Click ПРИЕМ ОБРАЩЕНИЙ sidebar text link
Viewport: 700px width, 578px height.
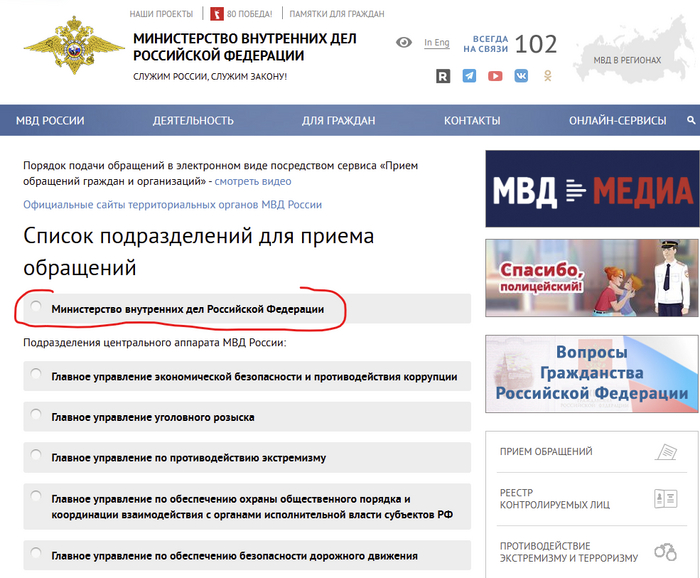tap(546, 452)
